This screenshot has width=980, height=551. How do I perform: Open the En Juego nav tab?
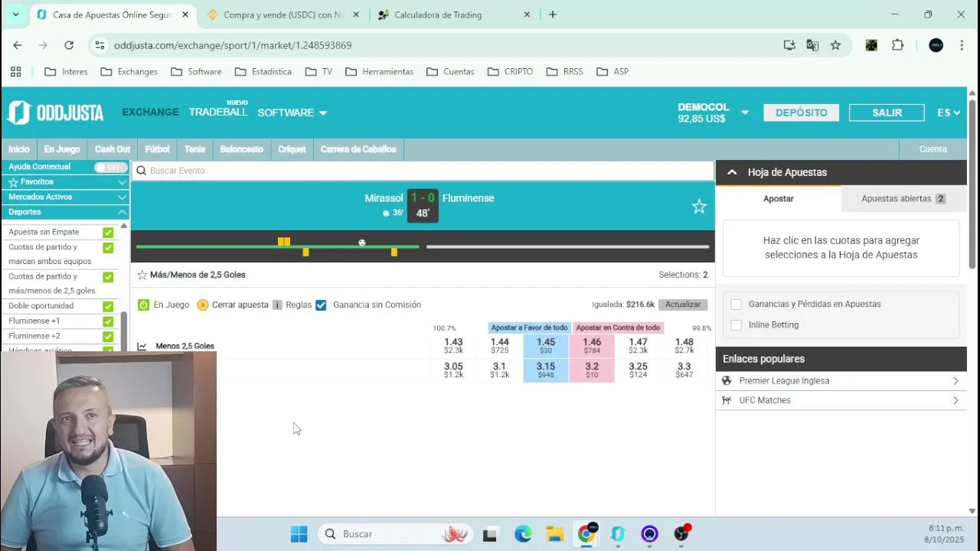(x=62, y=149)
